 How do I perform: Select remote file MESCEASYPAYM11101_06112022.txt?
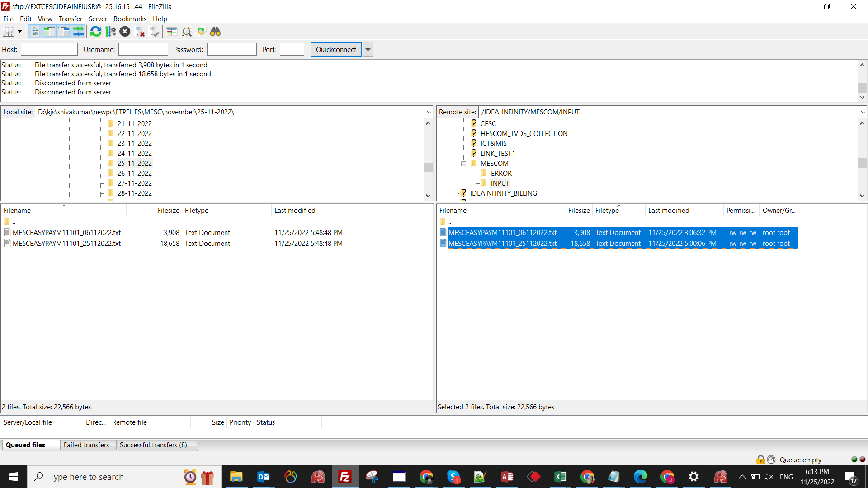(502, 233)
